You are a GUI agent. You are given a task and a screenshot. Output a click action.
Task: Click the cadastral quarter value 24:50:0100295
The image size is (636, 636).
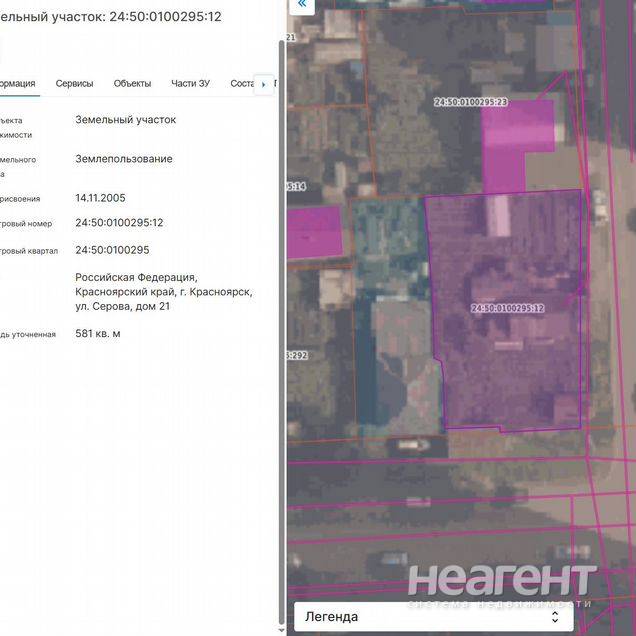(112, 250)
